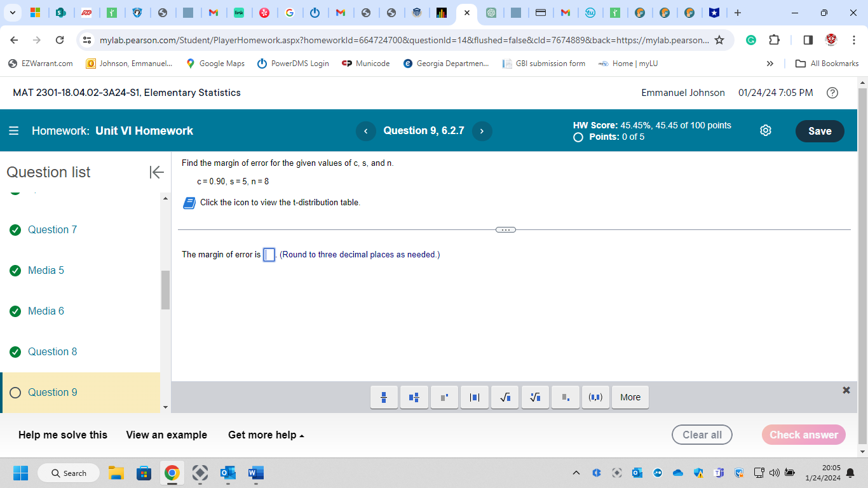Select the absolute value tool
The width and height of the screenshot is (868, 488).
[474, 397]
